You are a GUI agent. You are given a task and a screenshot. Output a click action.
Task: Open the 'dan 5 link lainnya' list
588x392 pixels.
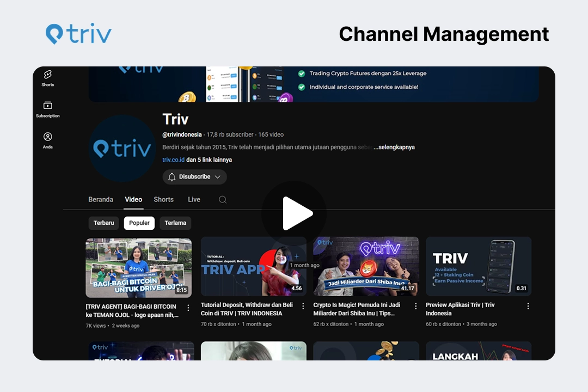[x=209, y=160]
